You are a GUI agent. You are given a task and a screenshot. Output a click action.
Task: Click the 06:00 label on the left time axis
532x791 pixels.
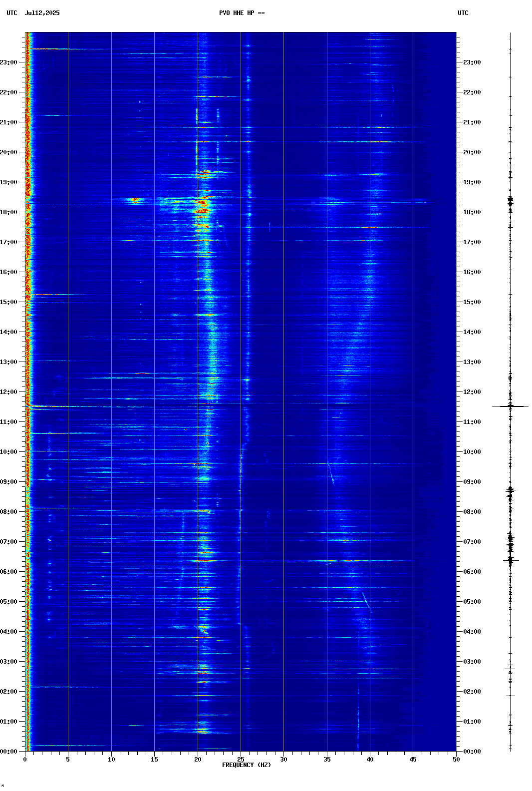[8, 572]
